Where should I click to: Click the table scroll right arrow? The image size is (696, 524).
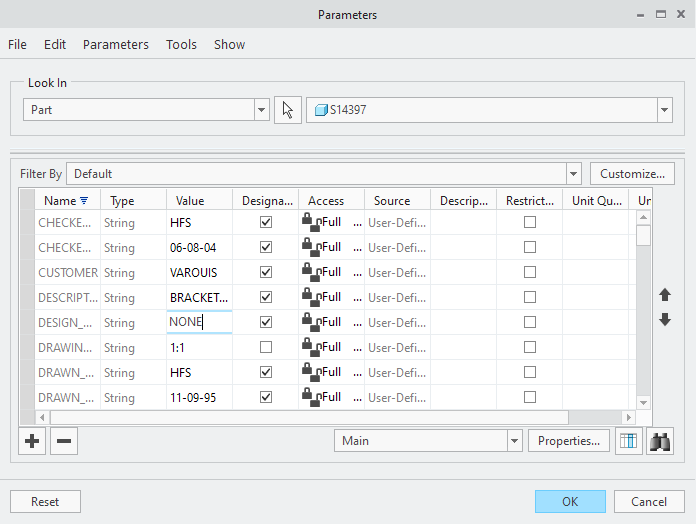click(x=629, y=417)
